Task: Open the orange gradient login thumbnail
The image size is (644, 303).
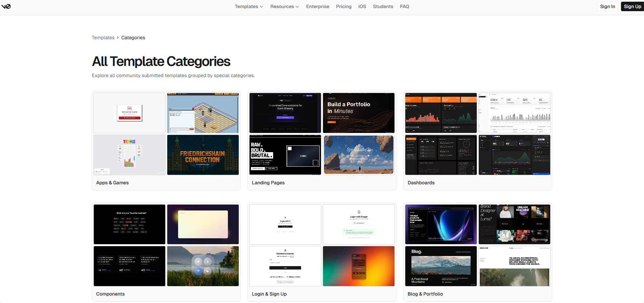Action: (359, 266)
